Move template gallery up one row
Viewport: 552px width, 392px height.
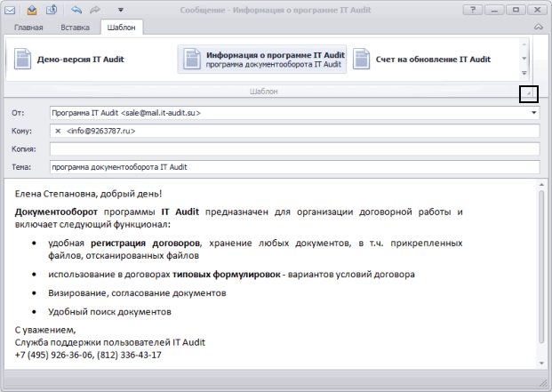[x=524, y=44]
